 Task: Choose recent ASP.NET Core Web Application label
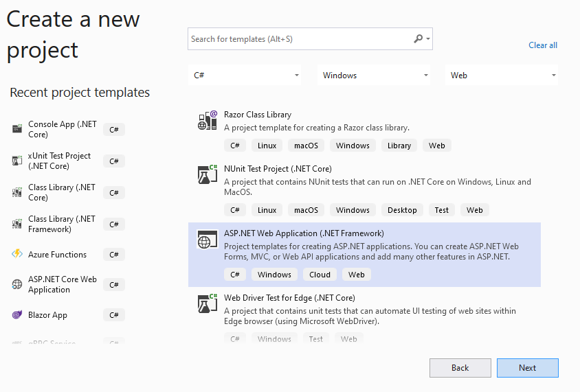(x=63, y=284)
